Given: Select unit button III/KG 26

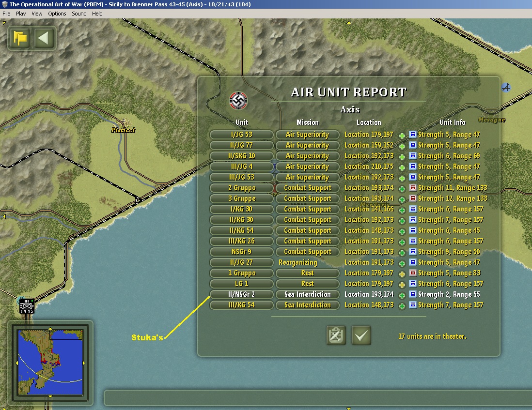Looking at the screenshot, I should click(242, 241).
